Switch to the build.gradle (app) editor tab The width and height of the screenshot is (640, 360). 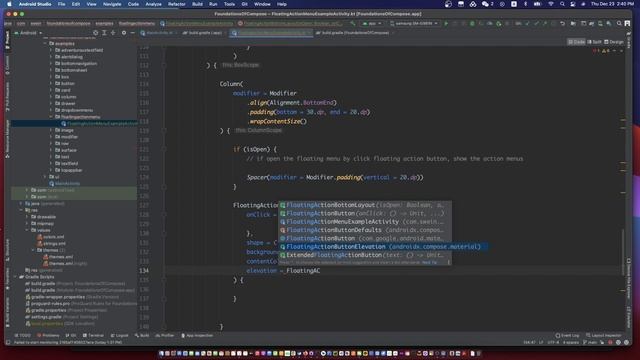(202, 33)
